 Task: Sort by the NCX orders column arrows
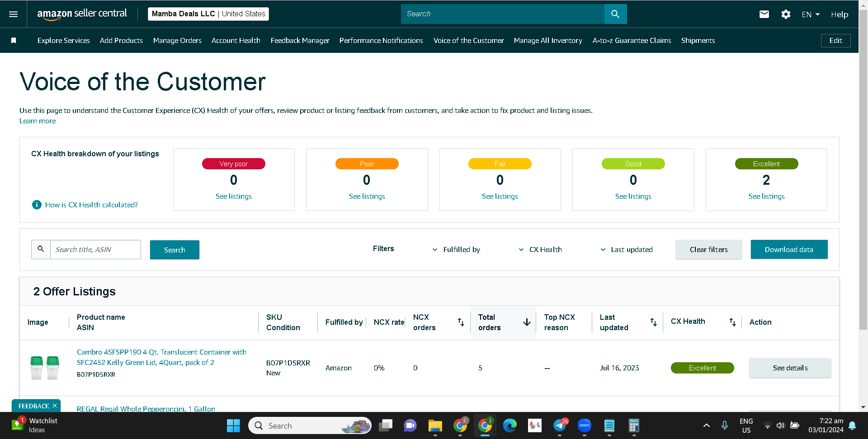click(x=461, y=322)
